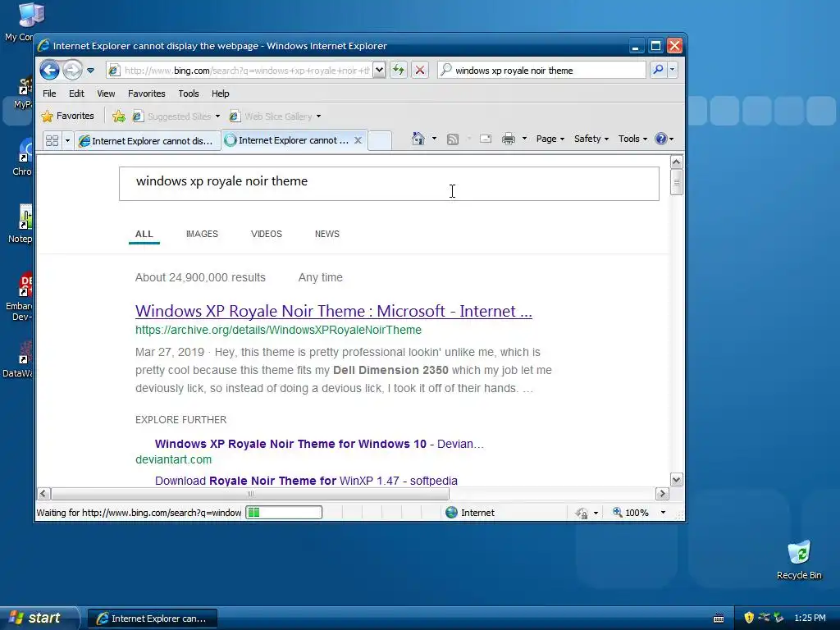
Task: Switch to IMAGES results
Action: click(202, 234)
